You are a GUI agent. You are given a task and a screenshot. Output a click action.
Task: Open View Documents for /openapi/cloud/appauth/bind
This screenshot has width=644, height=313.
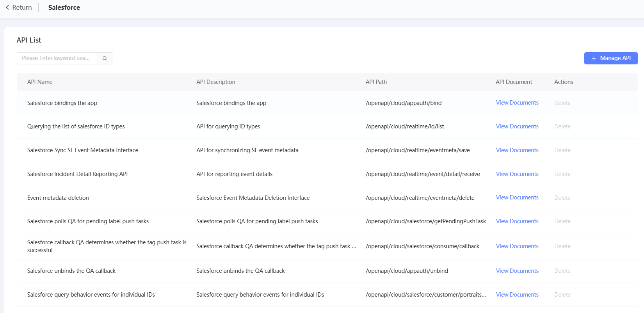tap(517, 103)
